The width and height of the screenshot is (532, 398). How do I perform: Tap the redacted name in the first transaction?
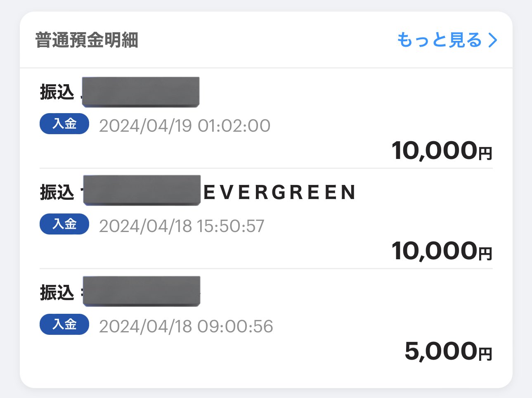point(140,92)
